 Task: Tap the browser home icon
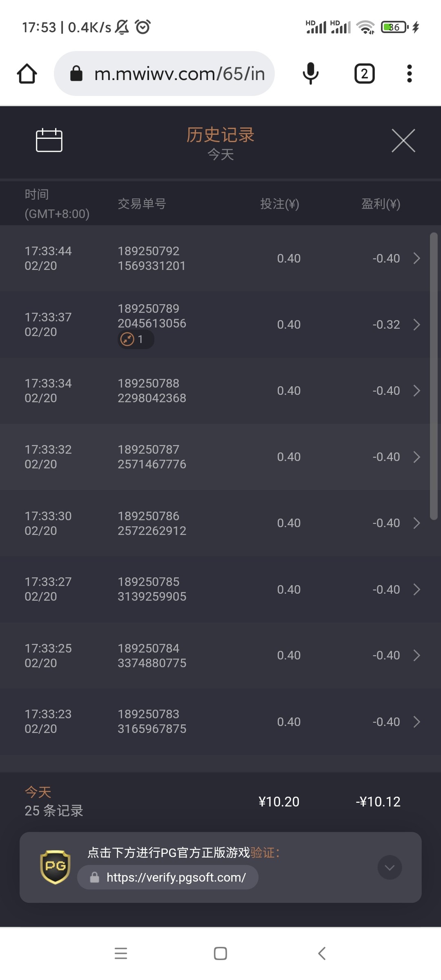27,74
